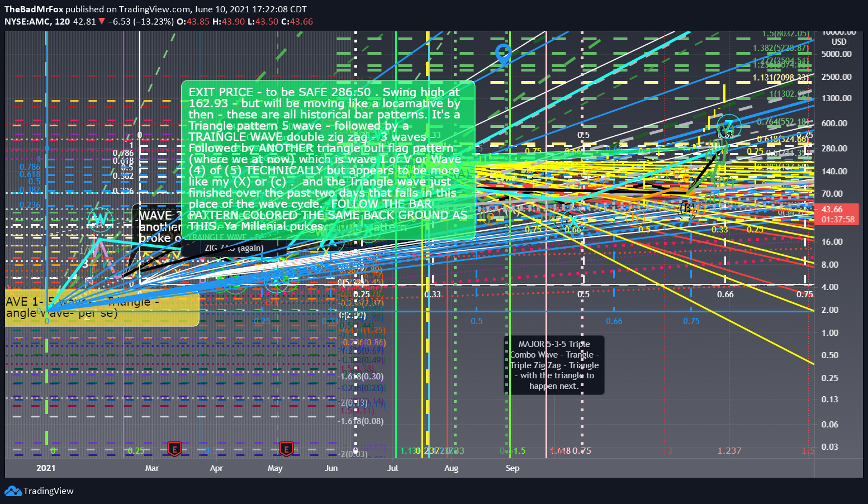Screen dimensions: 868x504
Task: Click the May label on time axis
Action: click(x=275, y=468)
